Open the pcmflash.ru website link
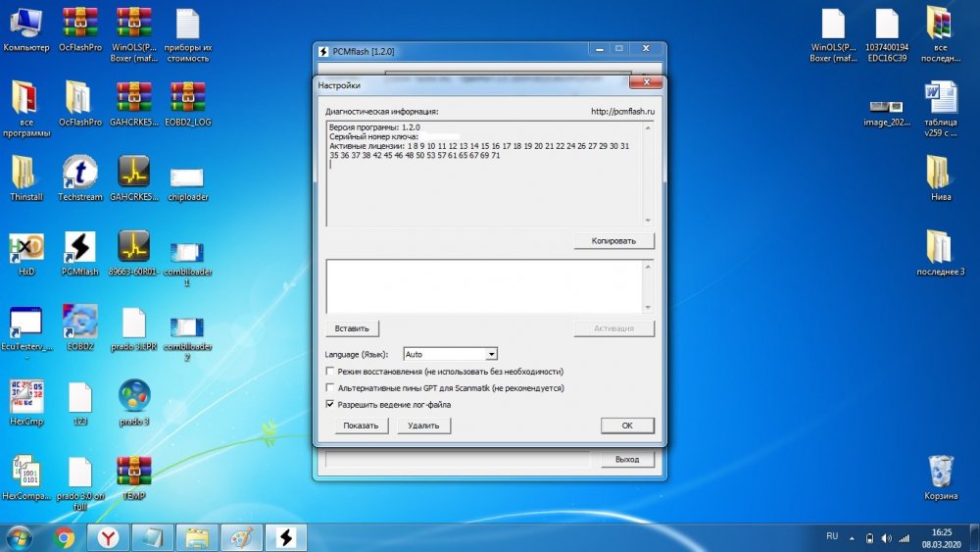Image resolution: width=980 pixels, height=552 pixels. [x=622, y=112]
